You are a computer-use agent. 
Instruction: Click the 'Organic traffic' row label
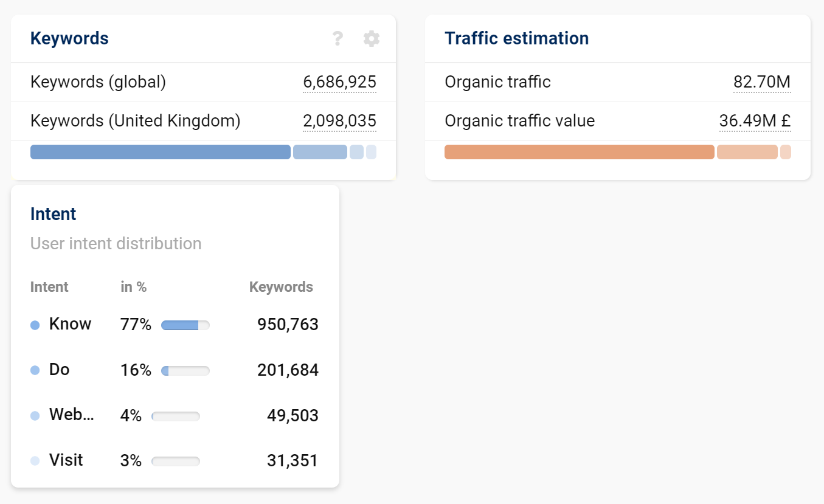(x=497, y=82)
